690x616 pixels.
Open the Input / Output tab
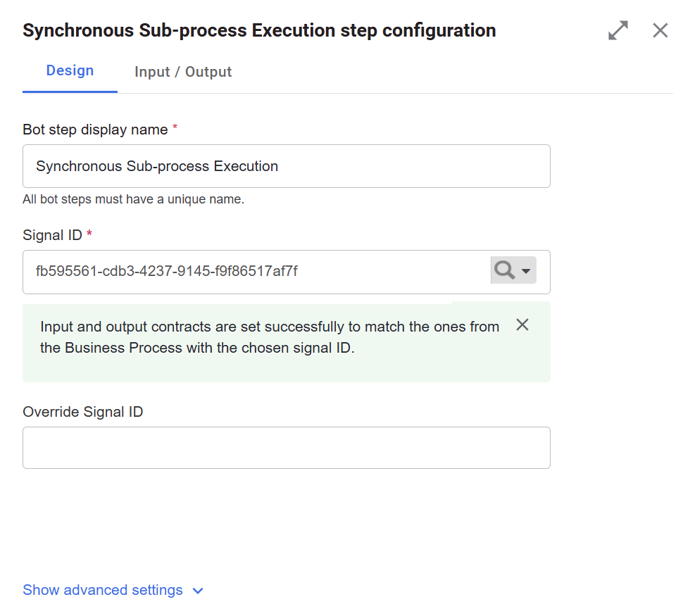coord(183,72)
